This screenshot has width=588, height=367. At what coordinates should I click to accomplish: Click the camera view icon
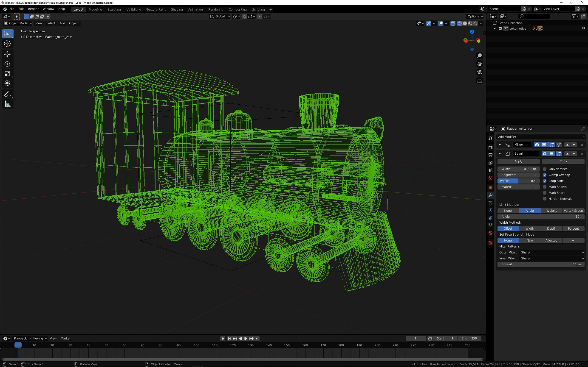pos(479,72)
